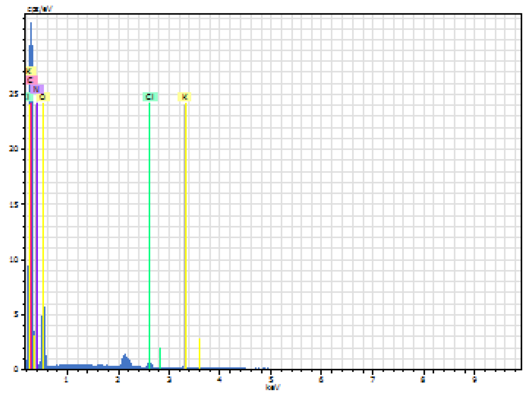This screenshot has height=396, width=532.
Task: Click the short yellow marker line near 3.6 keV
Action: 199,354
